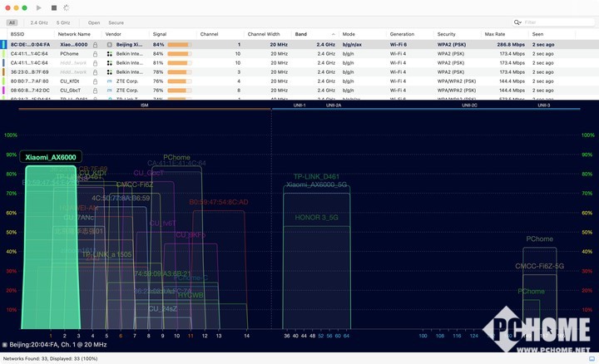The width and height of the screenshot is (599, 364).
Task: Sort by the Generation column header
Action: [x=402, y=34]
